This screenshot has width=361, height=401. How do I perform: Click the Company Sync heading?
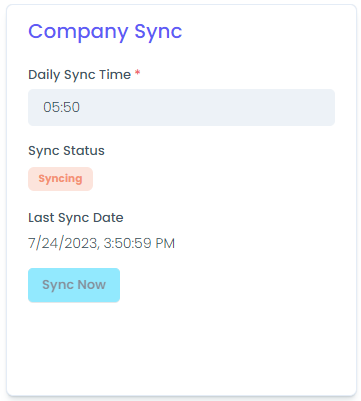click(x=105, y=32)
